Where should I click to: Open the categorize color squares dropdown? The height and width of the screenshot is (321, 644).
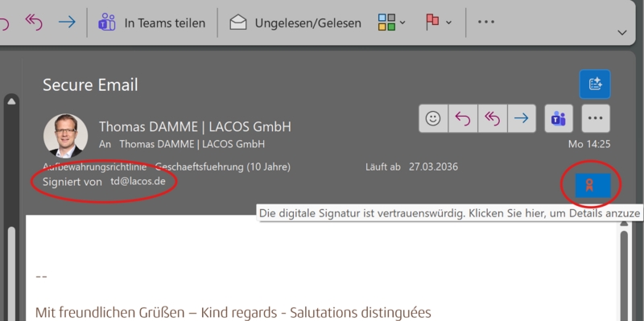(x=392, y=23)
